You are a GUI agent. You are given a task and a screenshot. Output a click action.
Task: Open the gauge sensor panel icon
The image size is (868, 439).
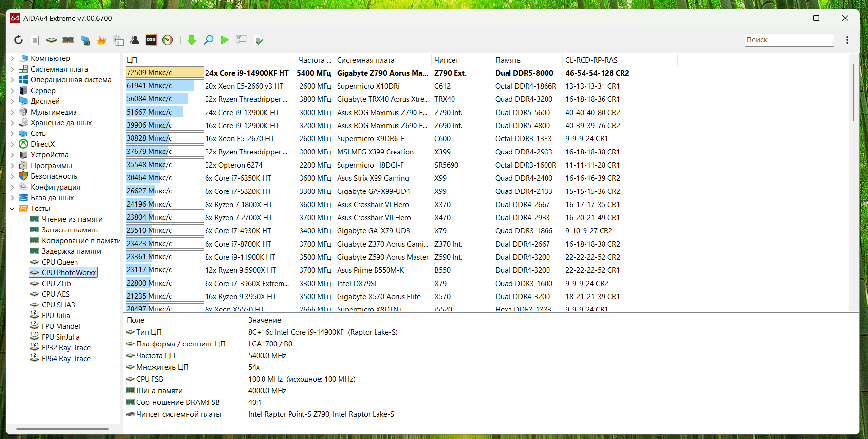(x=168, y=40)
